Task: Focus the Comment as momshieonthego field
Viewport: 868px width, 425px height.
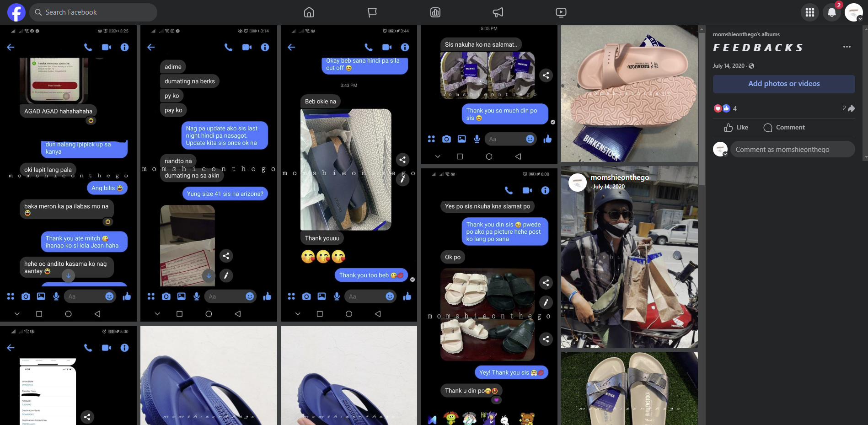Action: [x=793, y=150]
